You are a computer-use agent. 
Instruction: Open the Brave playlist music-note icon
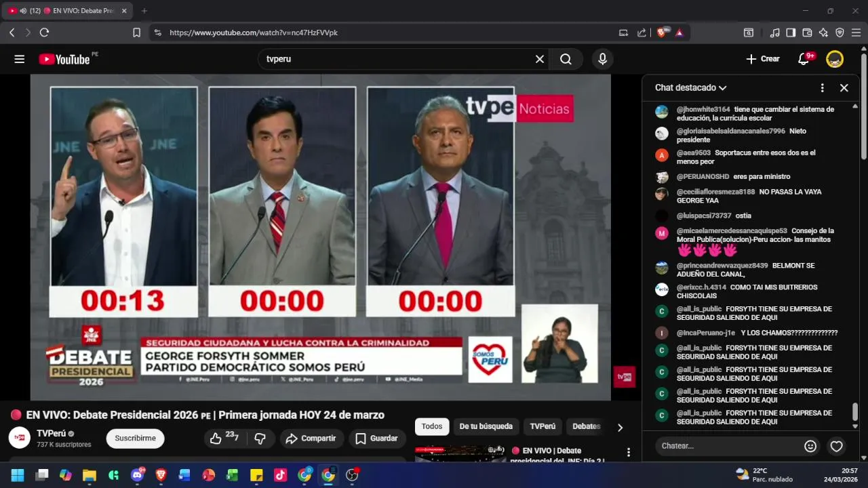pyautogui.click(x=774, y=33)
